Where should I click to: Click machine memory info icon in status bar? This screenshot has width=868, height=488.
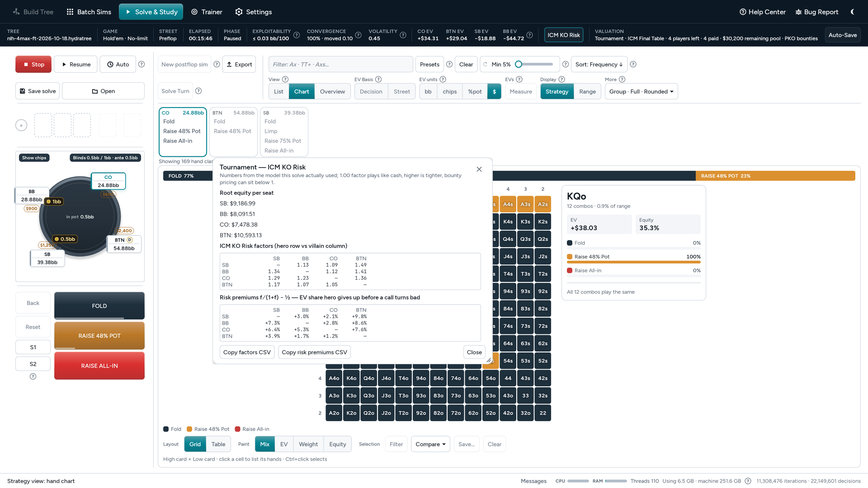748,481
